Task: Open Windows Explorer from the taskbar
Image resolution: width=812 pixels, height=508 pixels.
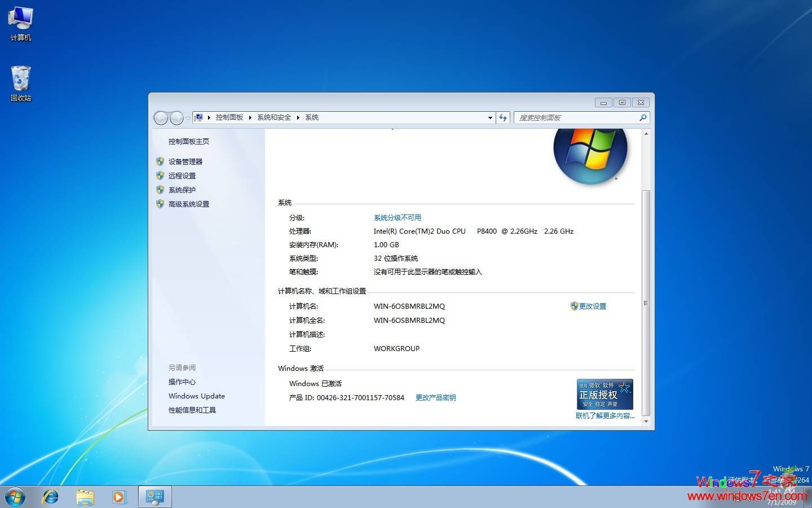Action: pos(85,497)
